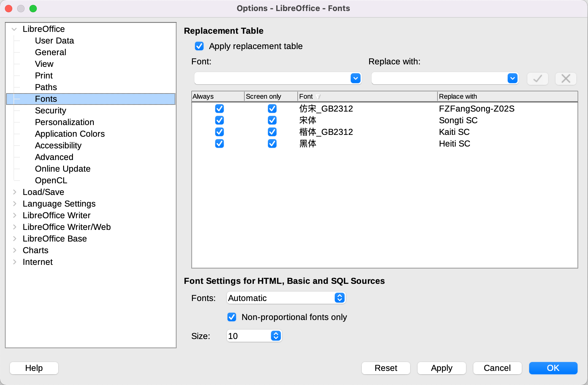Click the green zoom traffic light button
This screenshot has height=385, width=588.
point(33,9)
